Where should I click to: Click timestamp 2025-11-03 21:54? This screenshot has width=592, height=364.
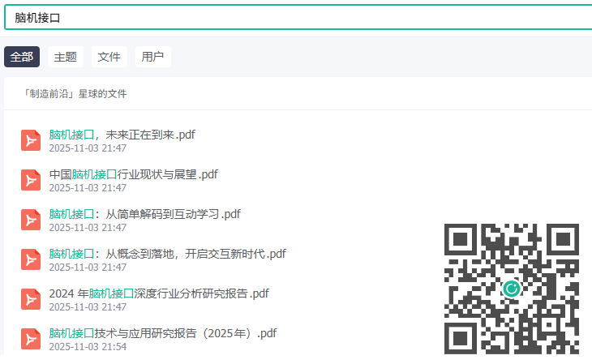click(x=88, y=347)
